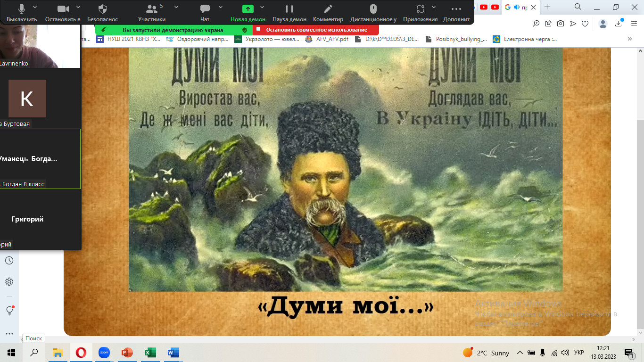Click Остановить совместное использование red button
The width and height of the screenshot is (644, 362).
click(x=316, y=30)
